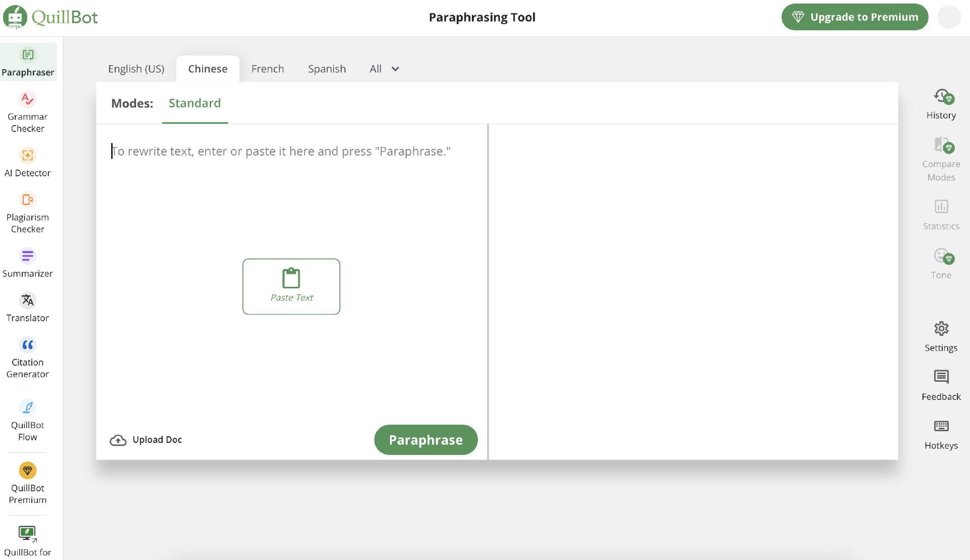Viewport: 970px width, 560px height.
Task: Open the Plagiarism Checker tool
Action: coord(28,212)
